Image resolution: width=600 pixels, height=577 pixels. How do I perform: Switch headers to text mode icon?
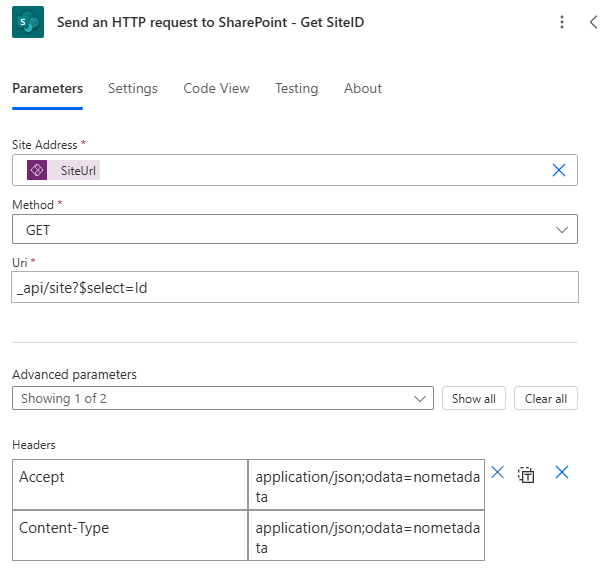(526, 475)
